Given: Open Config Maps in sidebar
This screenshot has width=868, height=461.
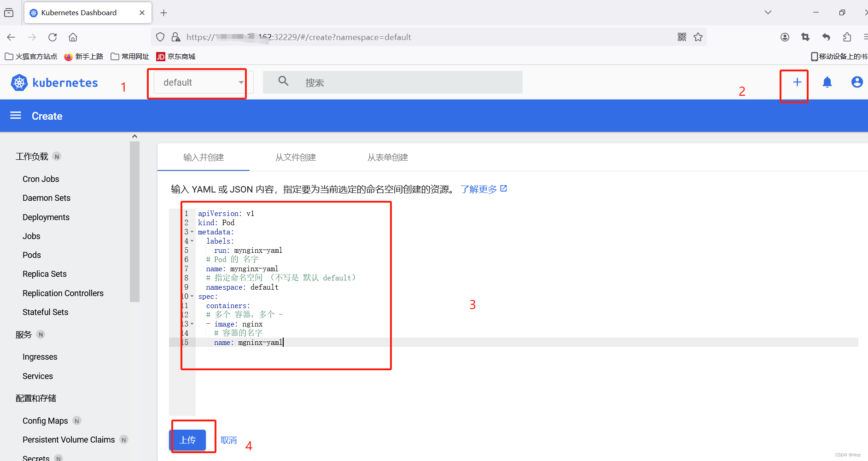Looking at the screenshot, I should tap(45, 421).
